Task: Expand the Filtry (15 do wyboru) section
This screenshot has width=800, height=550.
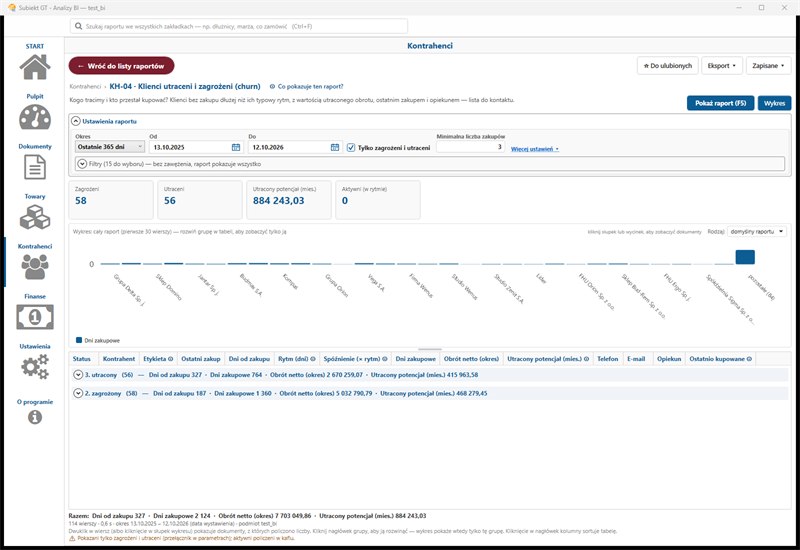Action: pyautogui.click(x=82, y=164)
